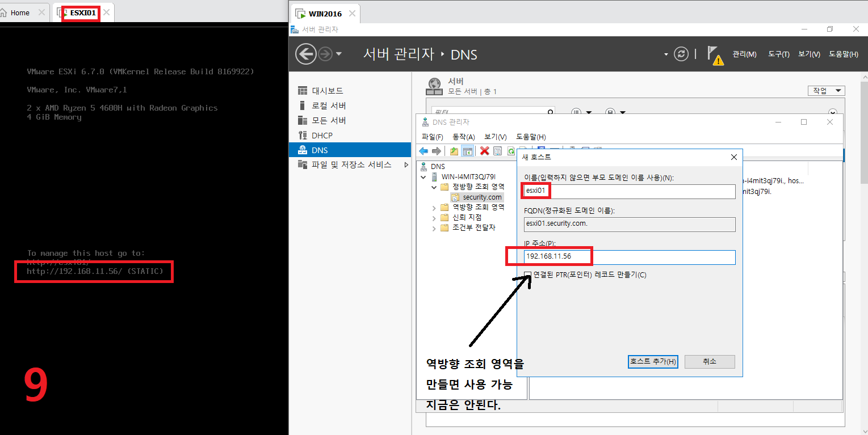Screen dimensions: 868x435
Task: Click the 호스트 추가(H) button
Action: click(x=653, y=362)
